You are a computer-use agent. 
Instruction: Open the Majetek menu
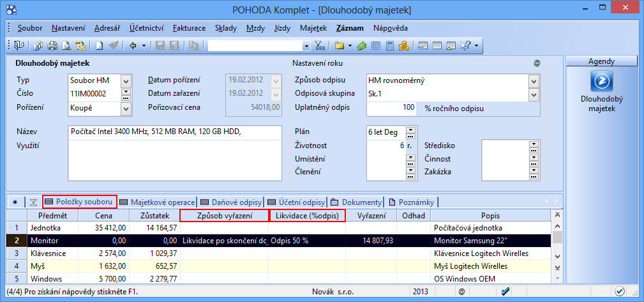pyautogui.click(x=313, y=28)
